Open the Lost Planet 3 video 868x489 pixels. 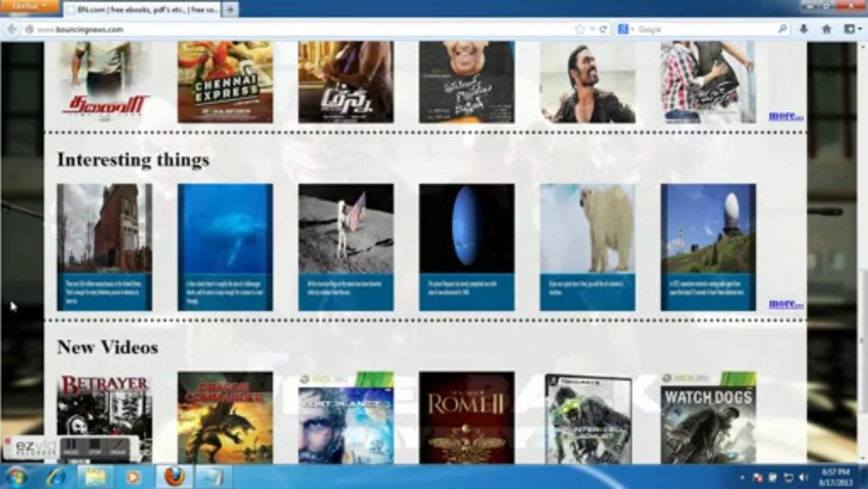click(345, 417)
